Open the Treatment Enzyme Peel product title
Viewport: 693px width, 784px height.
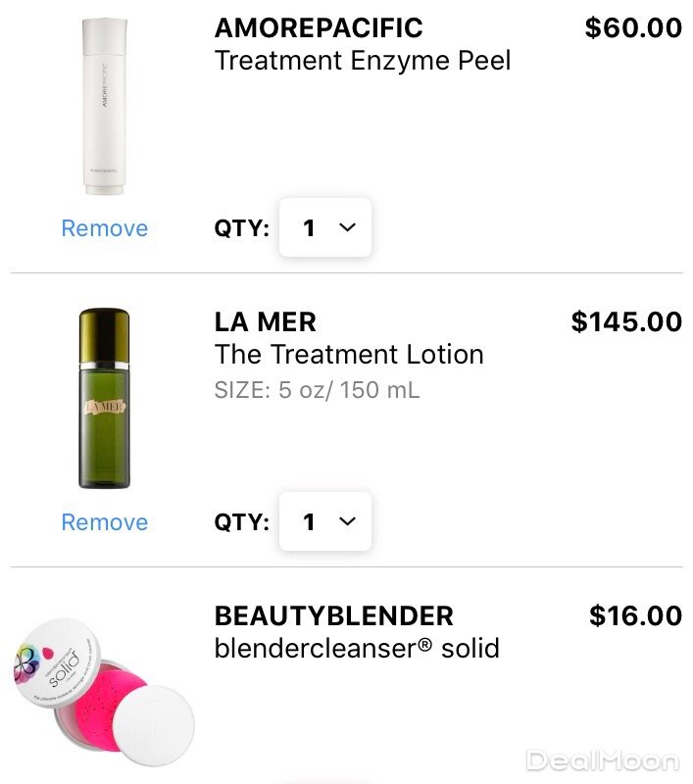coord(363,60)
